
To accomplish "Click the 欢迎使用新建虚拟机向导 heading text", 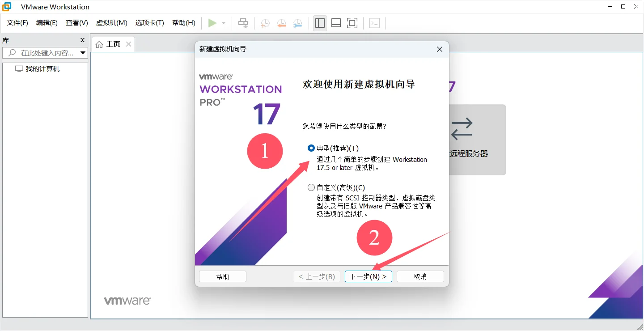I will 359,84.
